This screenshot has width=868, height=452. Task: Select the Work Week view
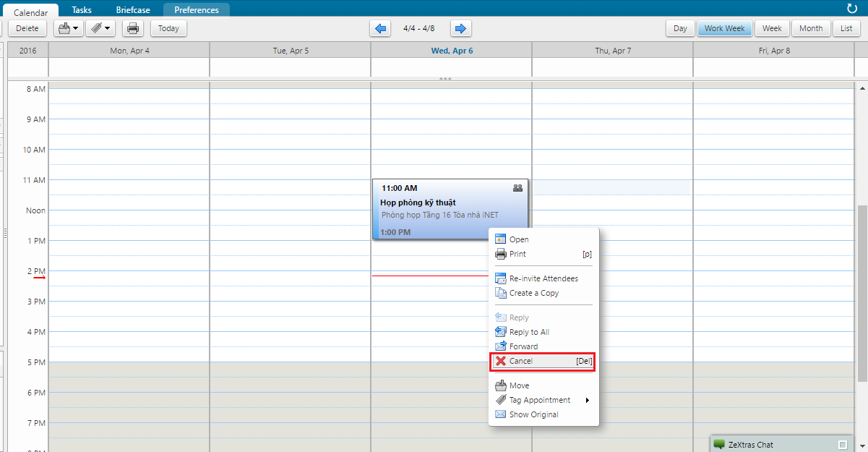[724, 28]
